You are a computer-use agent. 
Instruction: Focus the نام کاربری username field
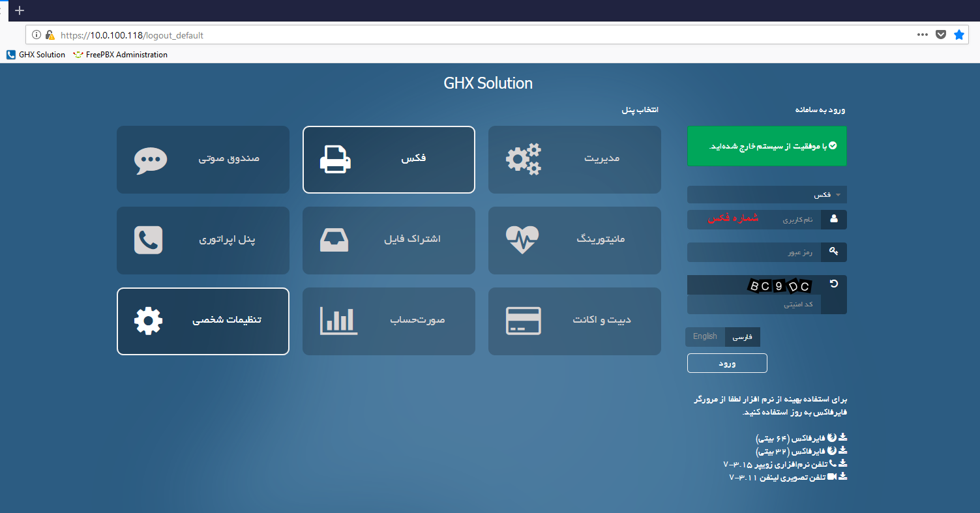tap(754, 220)
